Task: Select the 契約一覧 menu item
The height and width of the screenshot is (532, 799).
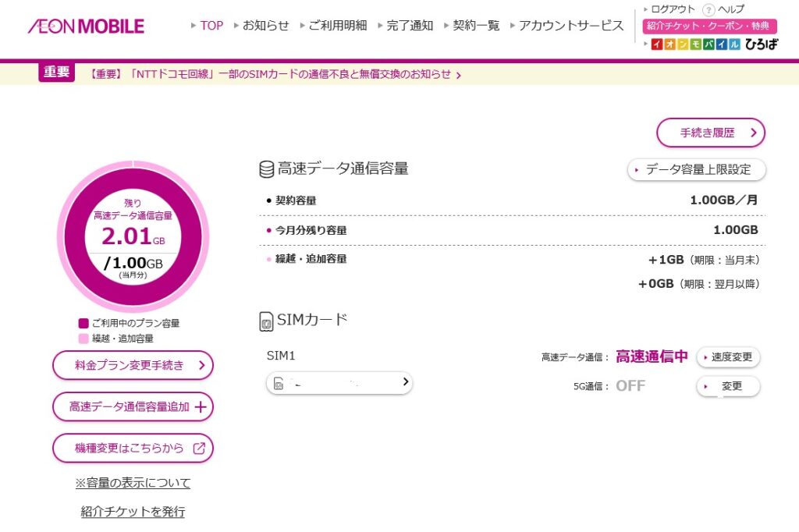Action: (x=476, y=26)
